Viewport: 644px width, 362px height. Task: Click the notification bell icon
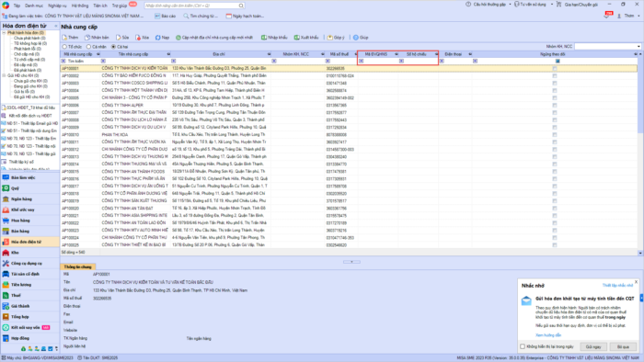607,16
